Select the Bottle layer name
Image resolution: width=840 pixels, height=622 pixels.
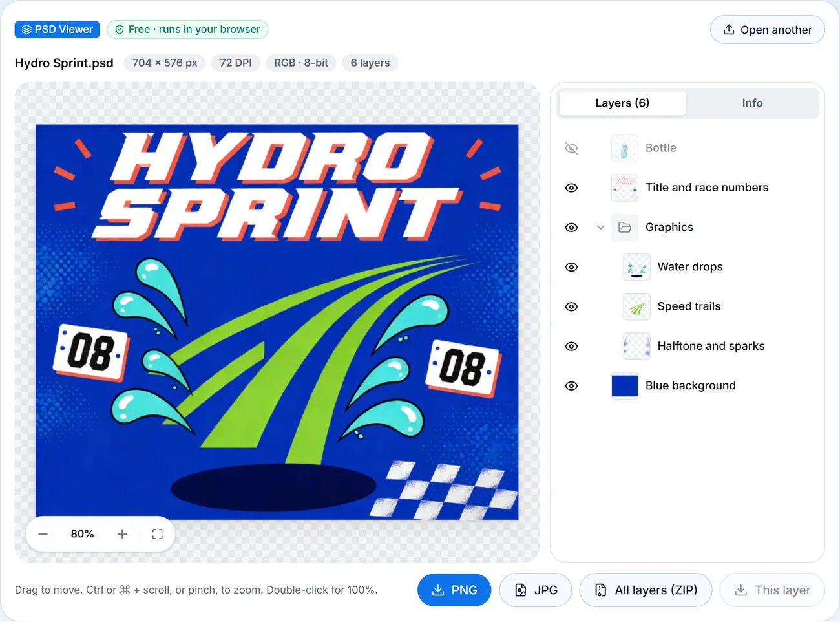click(x=661, y=148)
